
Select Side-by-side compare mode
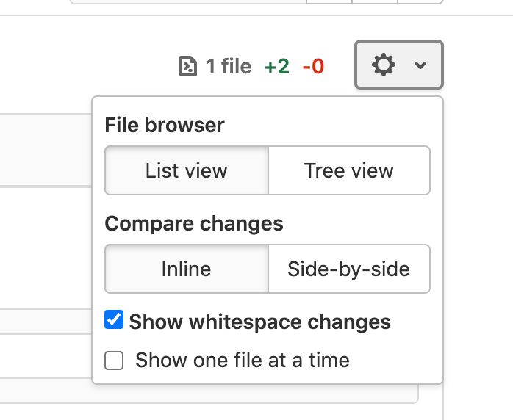pos(349,269)
